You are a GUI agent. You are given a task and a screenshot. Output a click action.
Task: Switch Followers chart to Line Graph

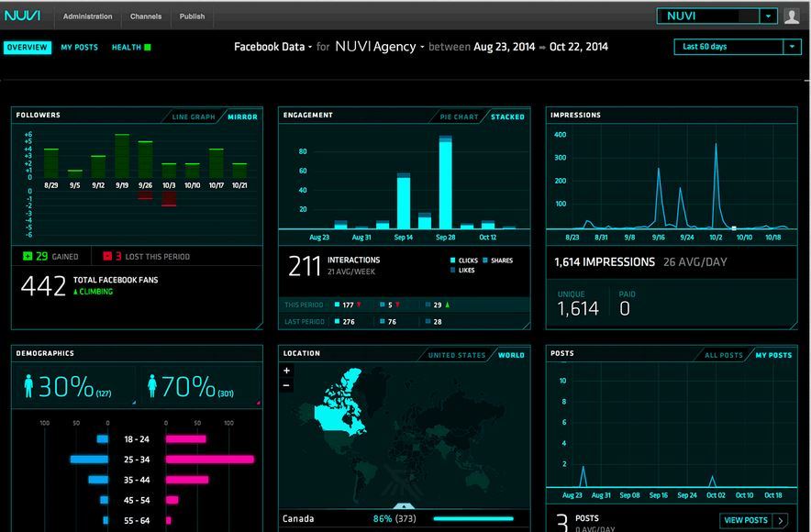point(194,116)
